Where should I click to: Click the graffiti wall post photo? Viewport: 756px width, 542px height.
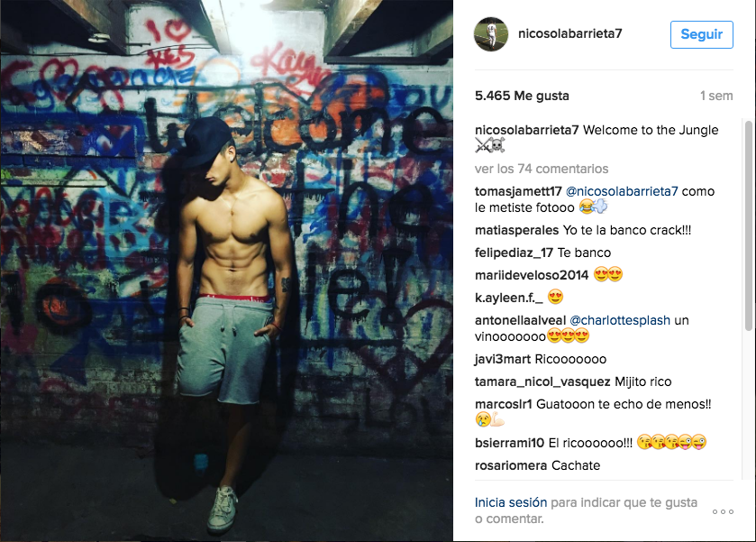[226, 271]
